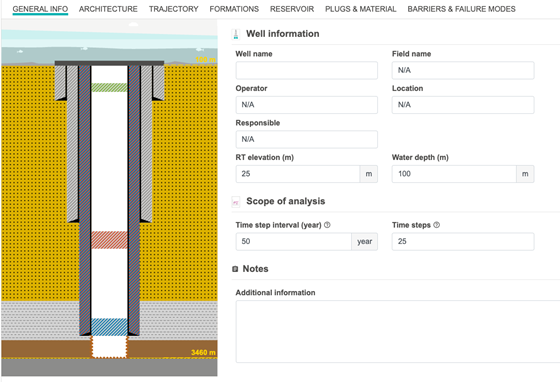Screen dimensions: 560x382
Task: Click the Responsible input field
Action: pyautogui.click(x=306, y=139)
